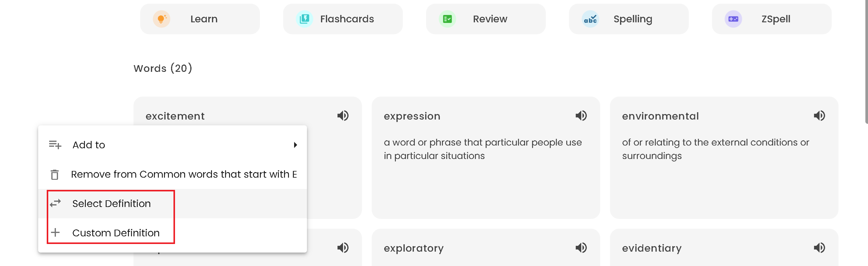Play pronunciation of the word "excitement"

[343, 116]
